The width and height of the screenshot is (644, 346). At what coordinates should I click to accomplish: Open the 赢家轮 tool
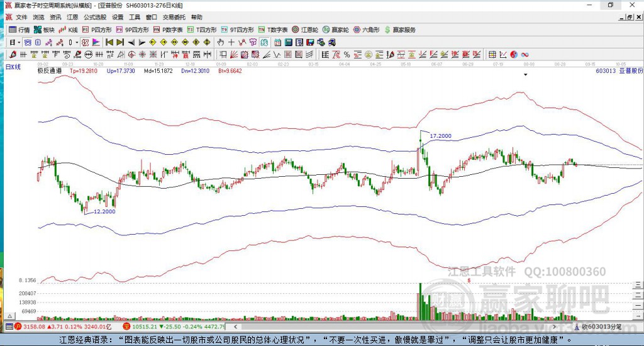tap(336, 30)
